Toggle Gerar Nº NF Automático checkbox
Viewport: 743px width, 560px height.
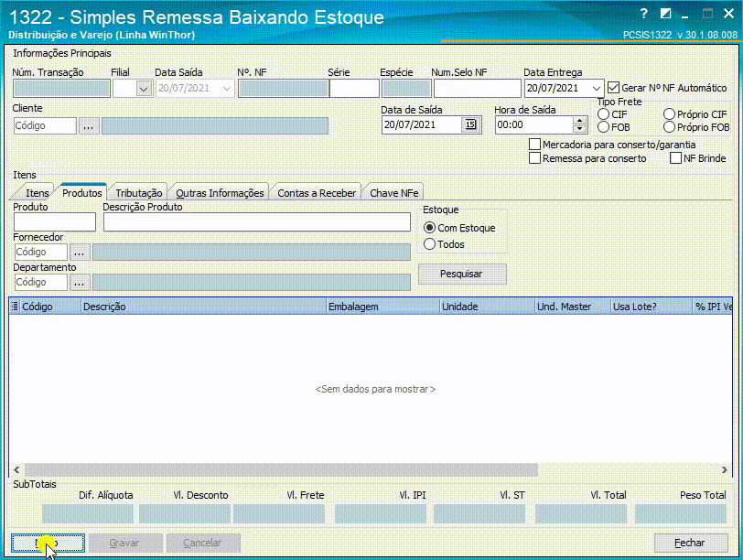click(x=613, y=88)
